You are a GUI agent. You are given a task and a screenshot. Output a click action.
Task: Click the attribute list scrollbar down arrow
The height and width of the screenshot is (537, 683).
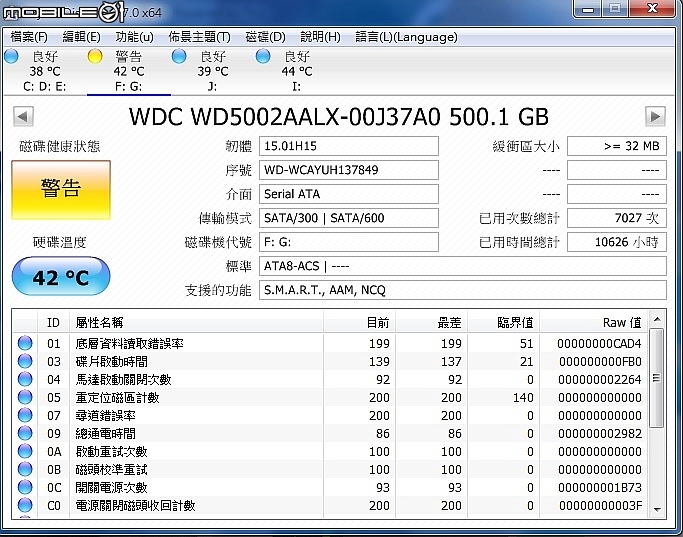(x=657, y=509)
